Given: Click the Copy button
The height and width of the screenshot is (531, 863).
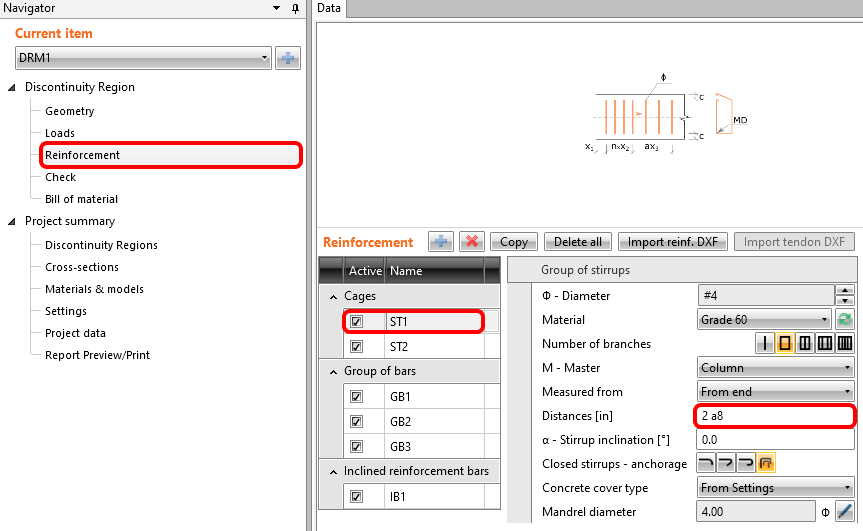Looking at the screenshot, I should coord(514,242).
